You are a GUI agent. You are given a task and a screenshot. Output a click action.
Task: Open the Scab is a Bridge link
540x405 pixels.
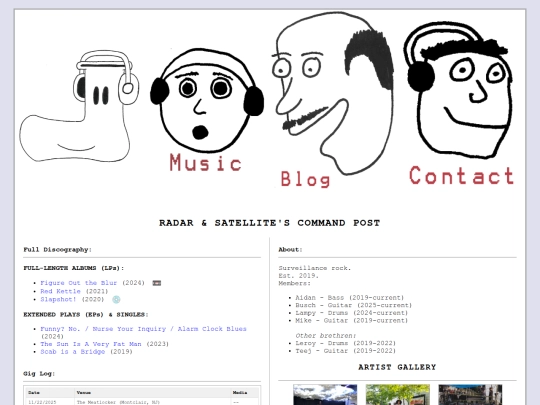click(x=73, y=352)
